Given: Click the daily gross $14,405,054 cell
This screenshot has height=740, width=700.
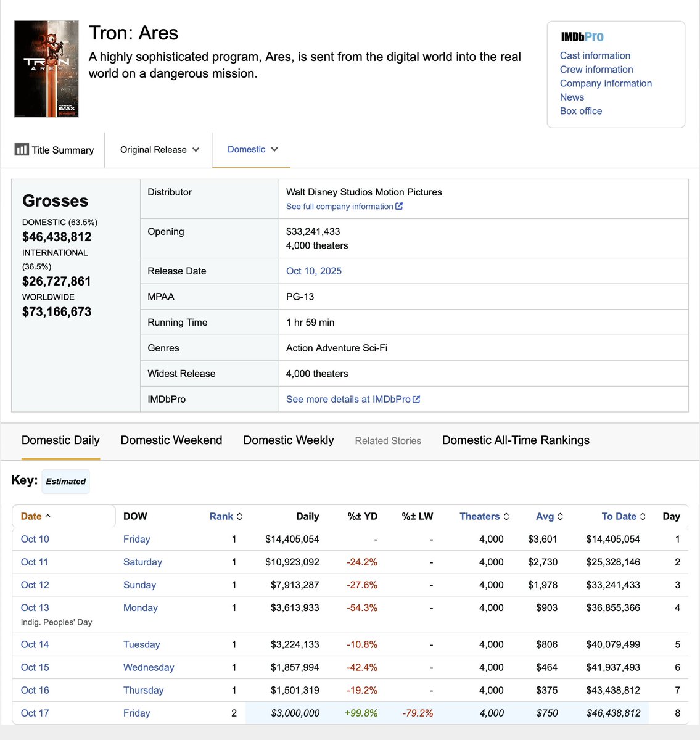Looking at the screenshot, I should [292, 539].
